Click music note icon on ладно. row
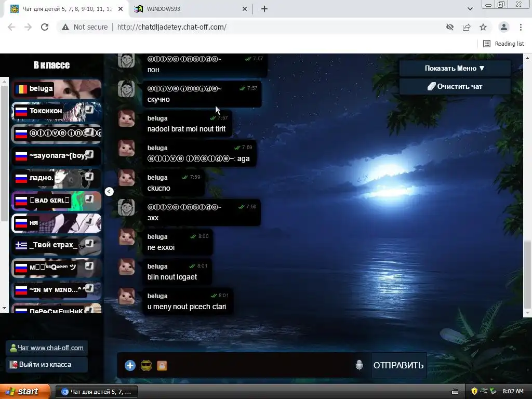This screenshot has height=399, width=532. pyautogui.click(x=89, y=177)
